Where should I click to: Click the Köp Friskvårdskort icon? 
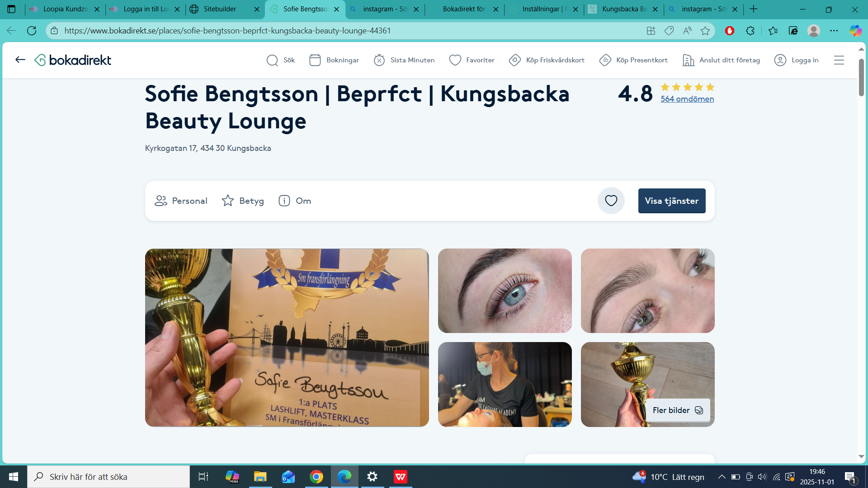514,60
